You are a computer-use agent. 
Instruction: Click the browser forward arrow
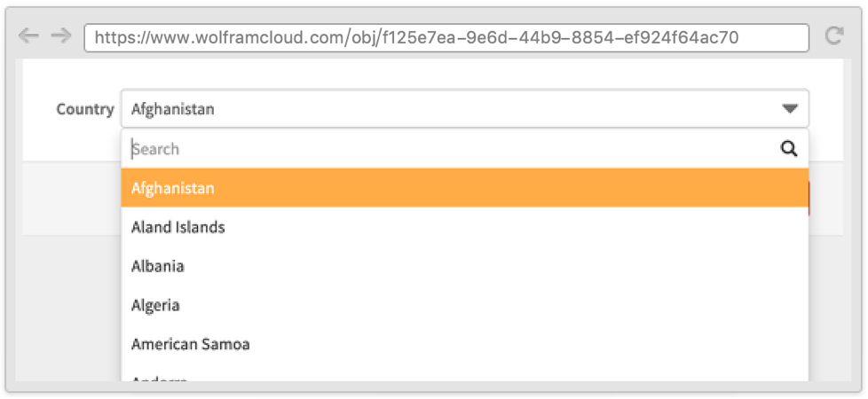pyautogui.click(x=60, y=35)
